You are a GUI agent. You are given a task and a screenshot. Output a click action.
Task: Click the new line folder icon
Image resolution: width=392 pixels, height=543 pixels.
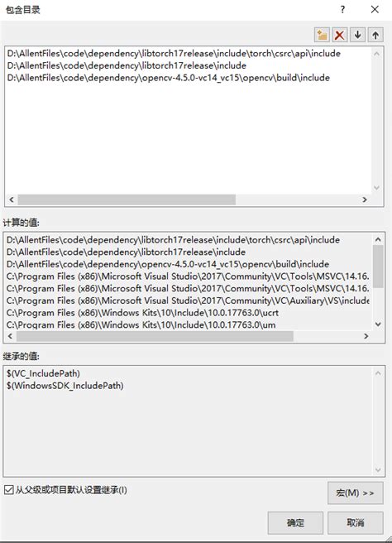(322, 35)
